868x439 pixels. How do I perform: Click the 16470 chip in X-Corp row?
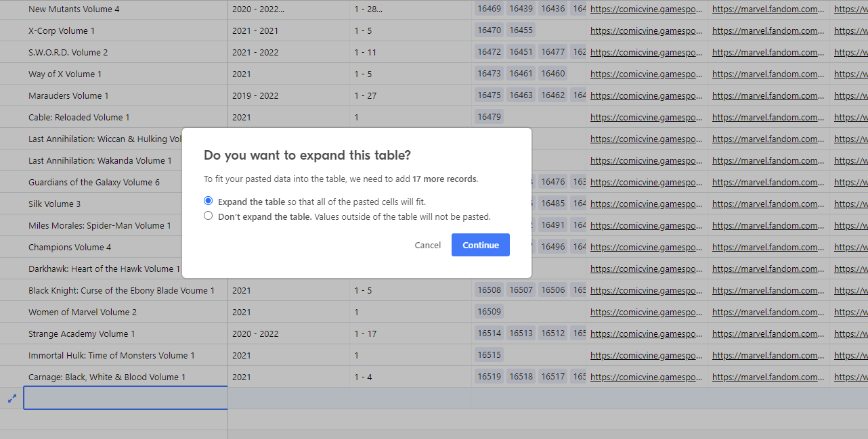coord(489,30)
